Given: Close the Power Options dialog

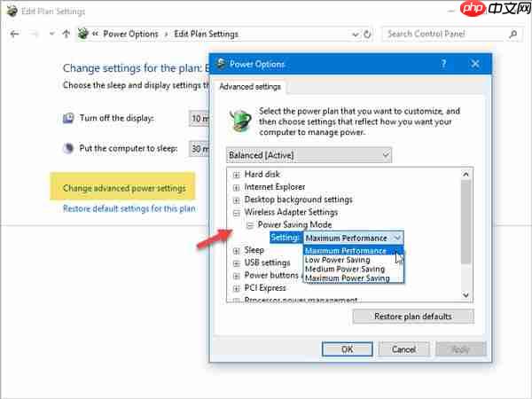Looking at the screenshot, I should [475, 64].
